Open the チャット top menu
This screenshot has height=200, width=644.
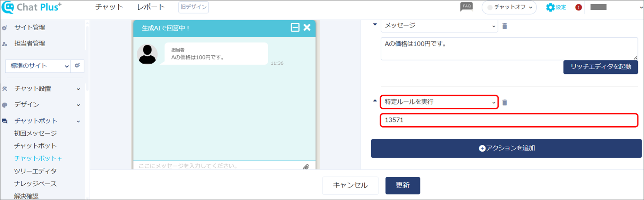(x=109, y=7)
